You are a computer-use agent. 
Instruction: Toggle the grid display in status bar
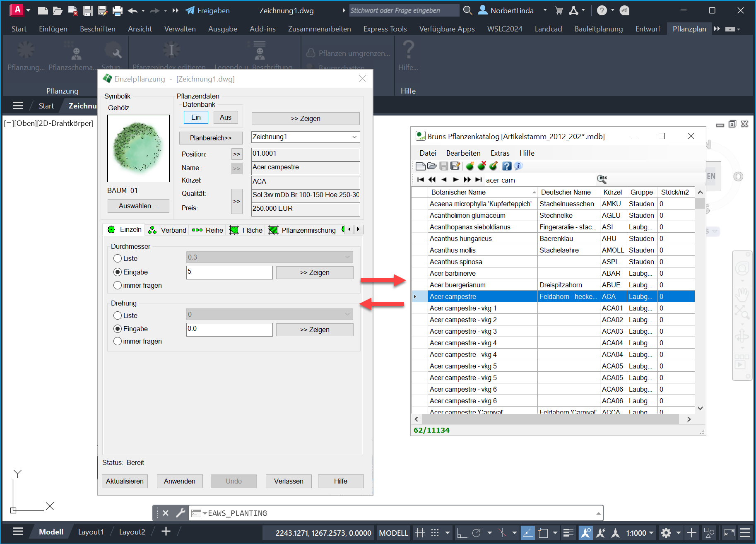[x=420, y=533]
